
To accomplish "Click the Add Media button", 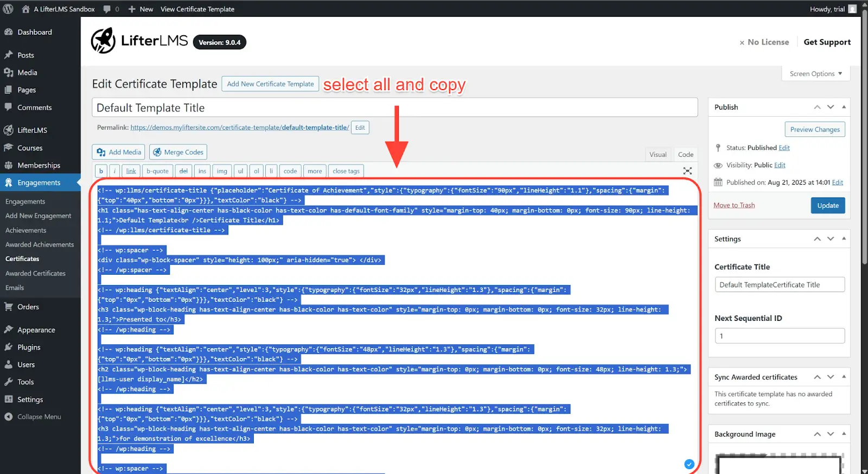I will 119,152.
